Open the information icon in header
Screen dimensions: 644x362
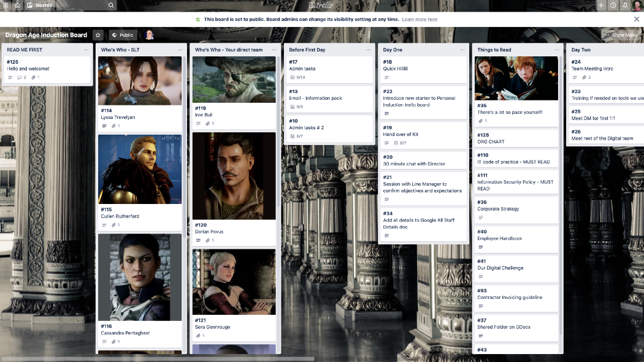pos(613,5)
